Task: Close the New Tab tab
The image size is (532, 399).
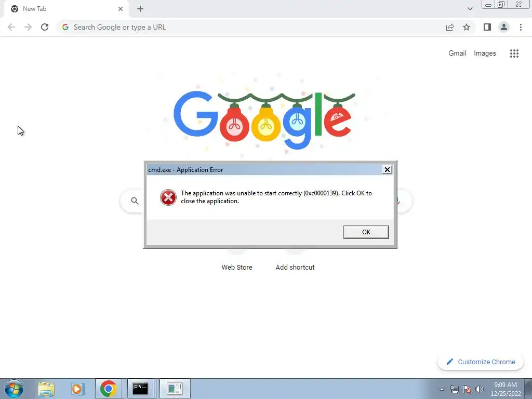Action: tap(121, 9)
